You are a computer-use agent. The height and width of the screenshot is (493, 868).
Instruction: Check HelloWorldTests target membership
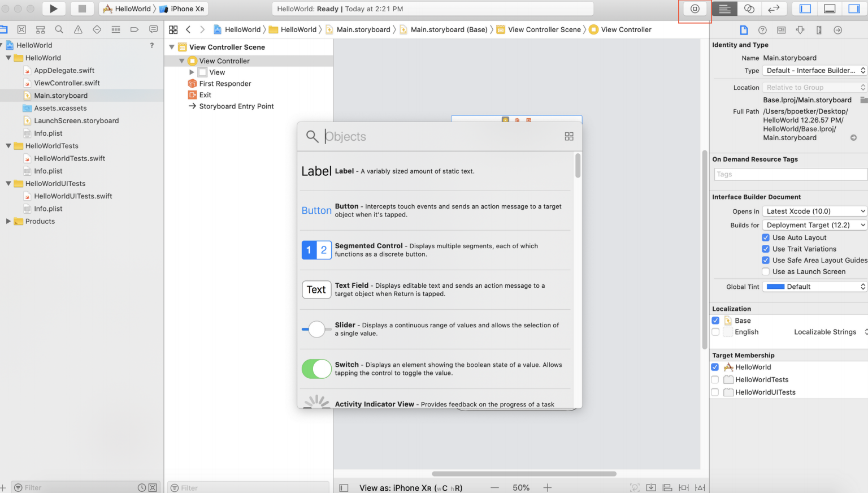(x=715, y=379)
